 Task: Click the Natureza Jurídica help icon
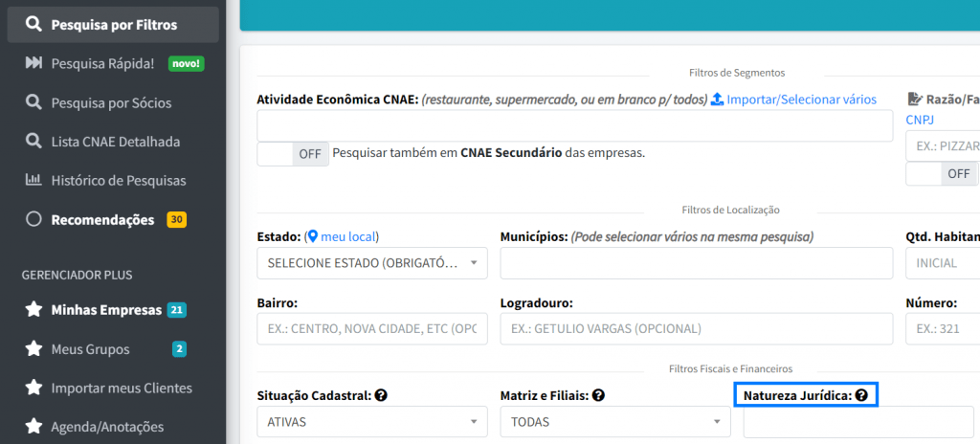pyautogui.click(x=861, y=394)
